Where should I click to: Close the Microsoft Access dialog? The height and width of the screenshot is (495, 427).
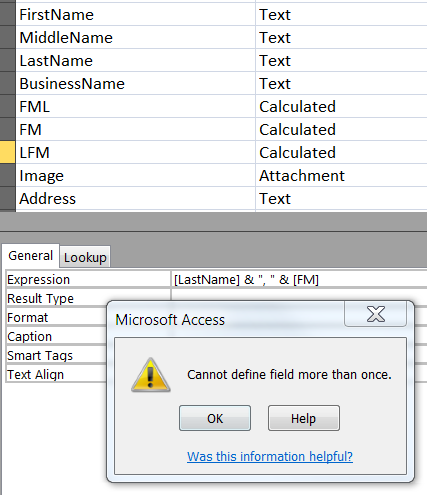[375, 314]
